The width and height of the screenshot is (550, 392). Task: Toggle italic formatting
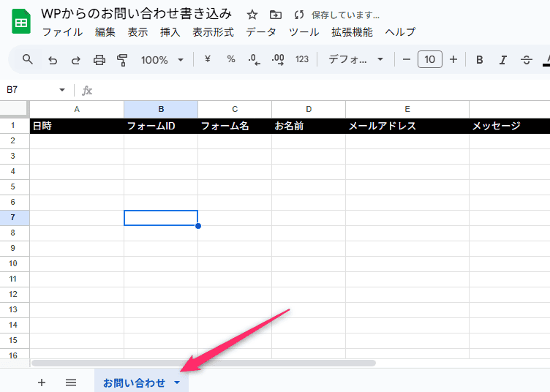coord(502,60)
